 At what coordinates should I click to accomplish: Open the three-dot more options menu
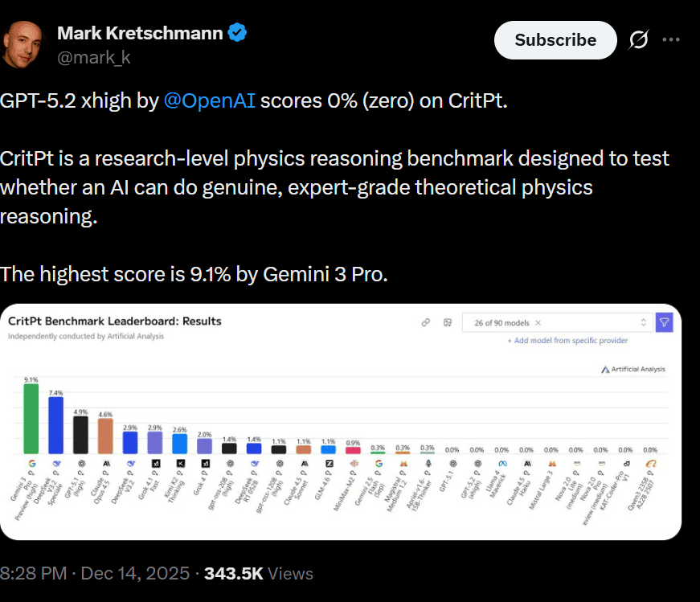(671, 39)
